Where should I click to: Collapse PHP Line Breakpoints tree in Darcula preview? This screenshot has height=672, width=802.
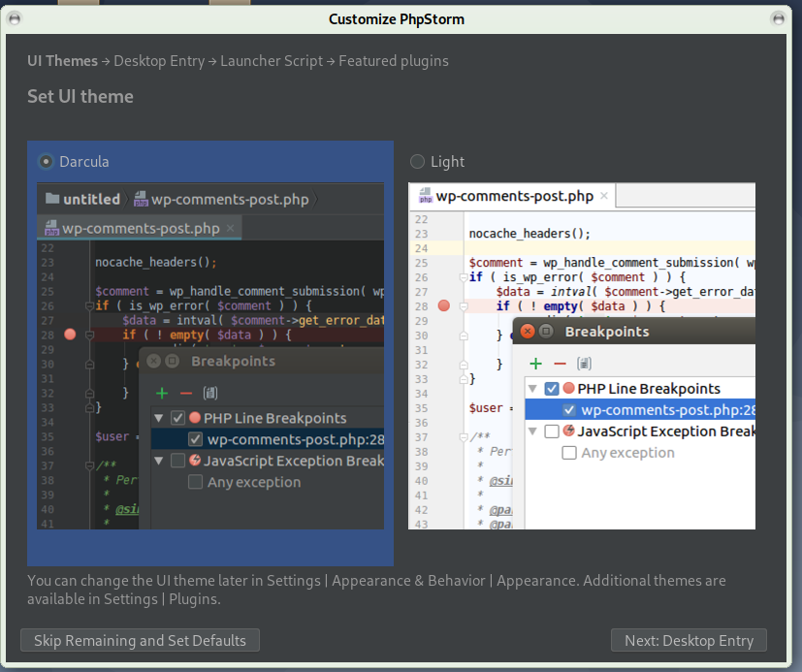158,418
